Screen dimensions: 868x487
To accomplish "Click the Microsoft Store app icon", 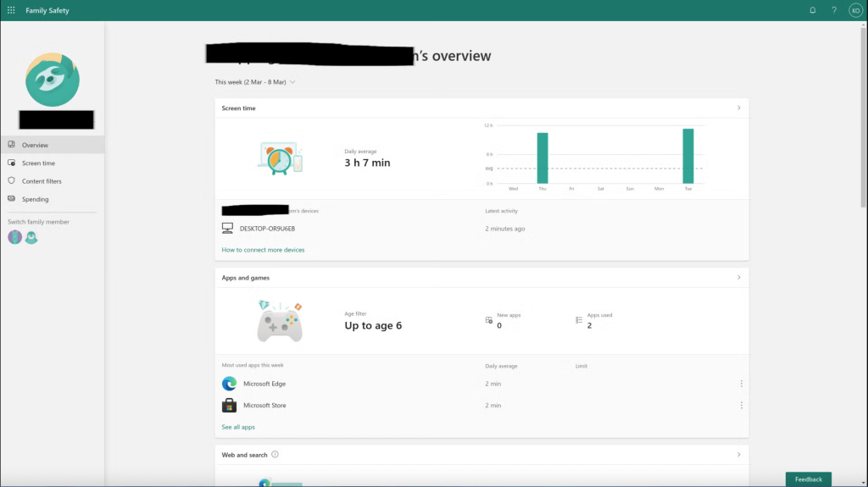I will 229,406.
